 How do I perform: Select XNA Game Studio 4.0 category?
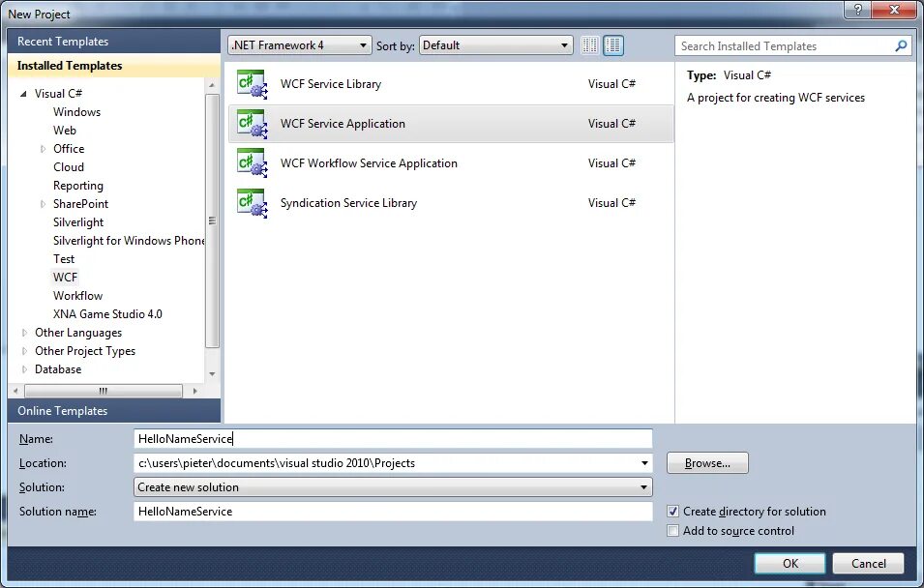click(107, 314)
